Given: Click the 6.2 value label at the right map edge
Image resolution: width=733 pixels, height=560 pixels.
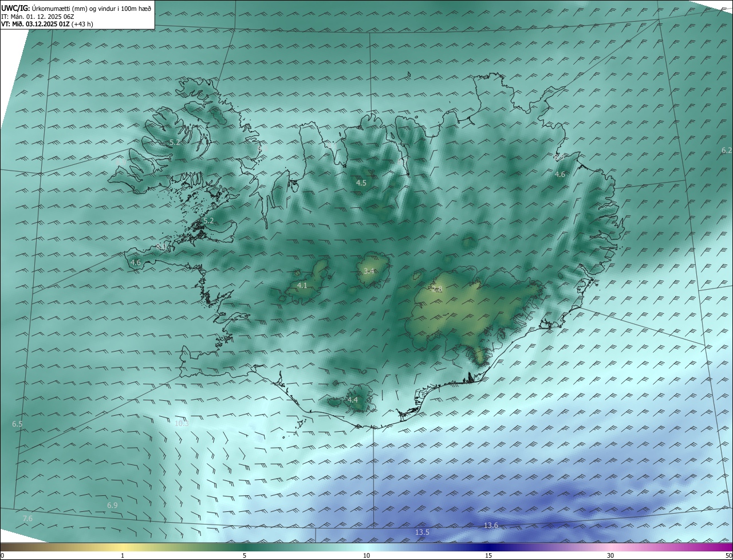Looking at the screenshot, I should (x=726, y=151).
